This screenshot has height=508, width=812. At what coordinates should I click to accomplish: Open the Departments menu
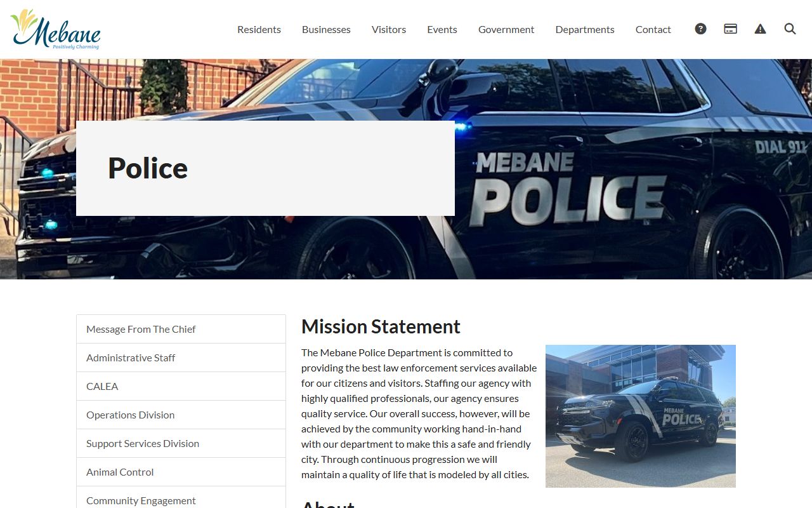tap(585, 29)
